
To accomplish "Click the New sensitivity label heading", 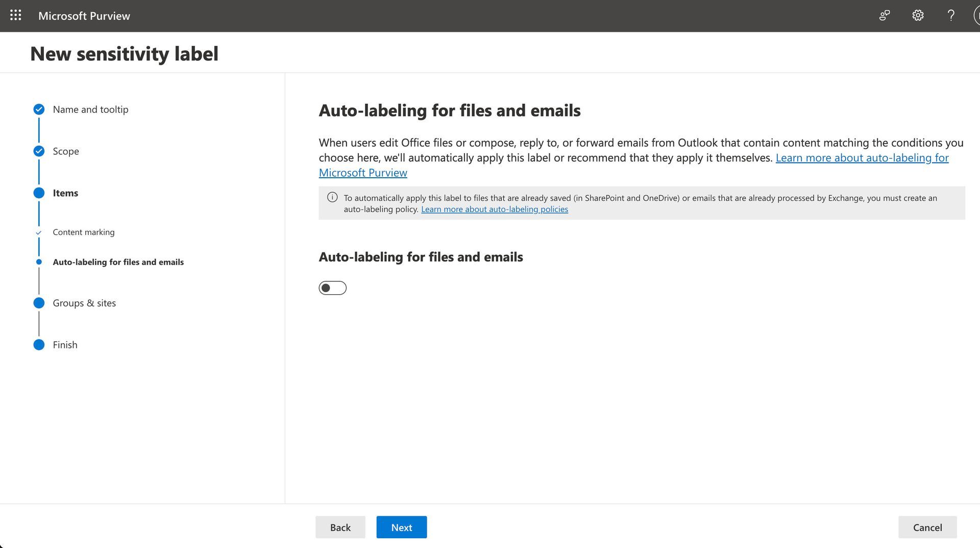I will point(124,54).
